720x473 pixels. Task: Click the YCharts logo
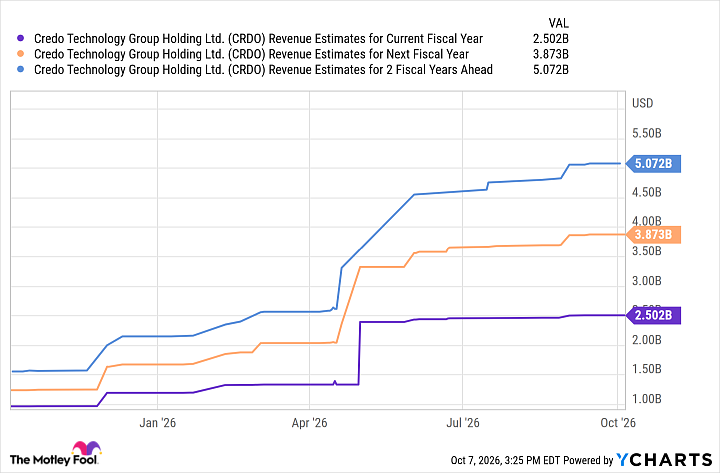(x=664, y=460)
